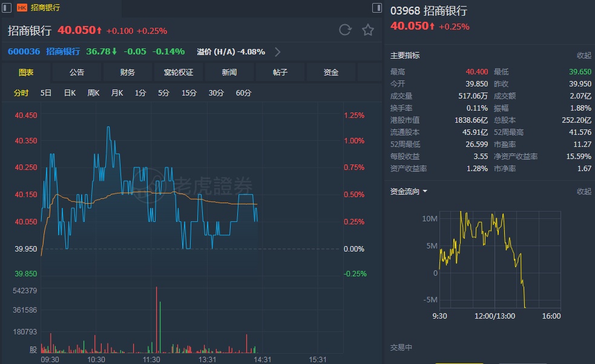
Task: Click the 振幅 value 1.88%
Action: pos(580,108)
